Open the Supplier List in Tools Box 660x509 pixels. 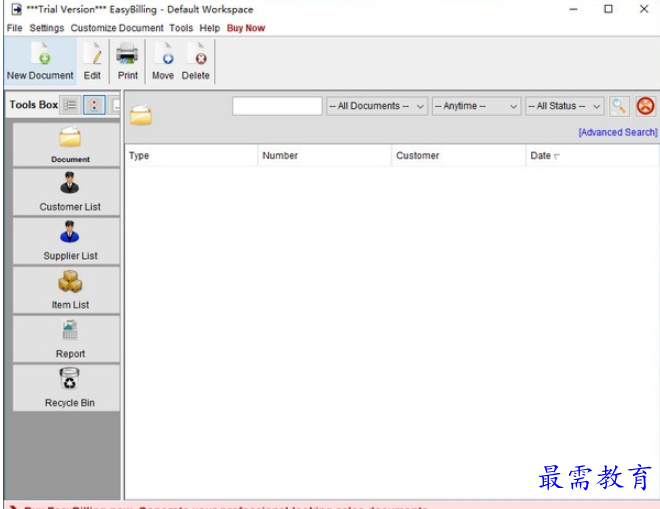(x=69, y=241)
